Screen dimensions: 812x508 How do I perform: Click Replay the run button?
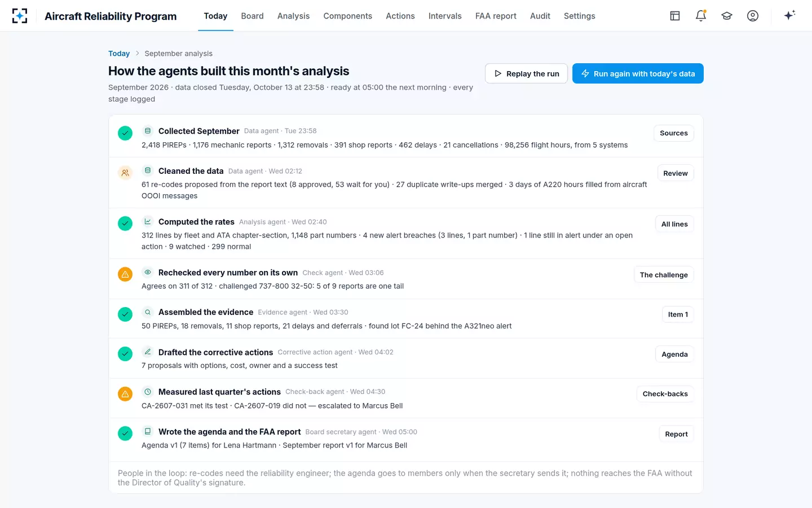tap(526, 73)
